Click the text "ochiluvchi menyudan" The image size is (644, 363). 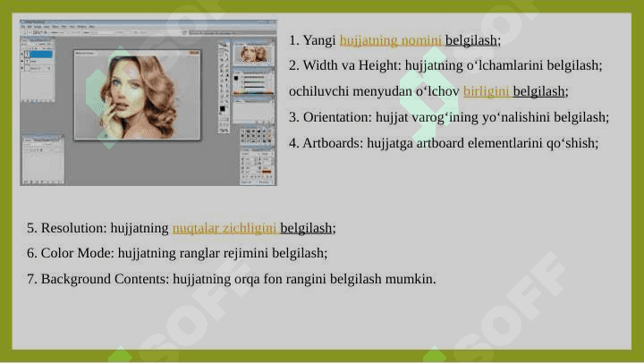click(351, 91)
